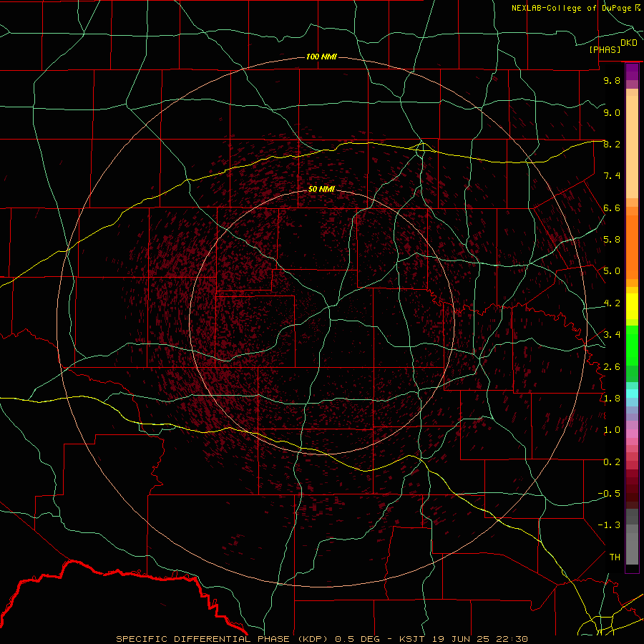Click the "KSJT" station ID in the caption

pos(412,639)
